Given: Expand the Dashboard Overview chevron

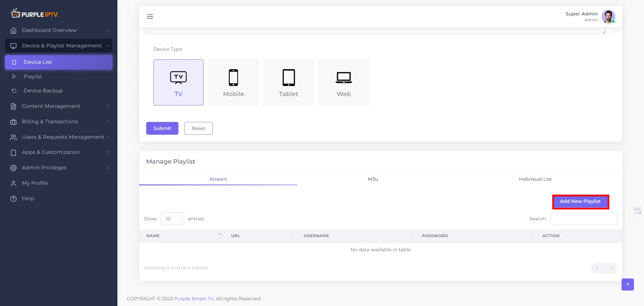Looking at the screenshot, I should point(108,31).
